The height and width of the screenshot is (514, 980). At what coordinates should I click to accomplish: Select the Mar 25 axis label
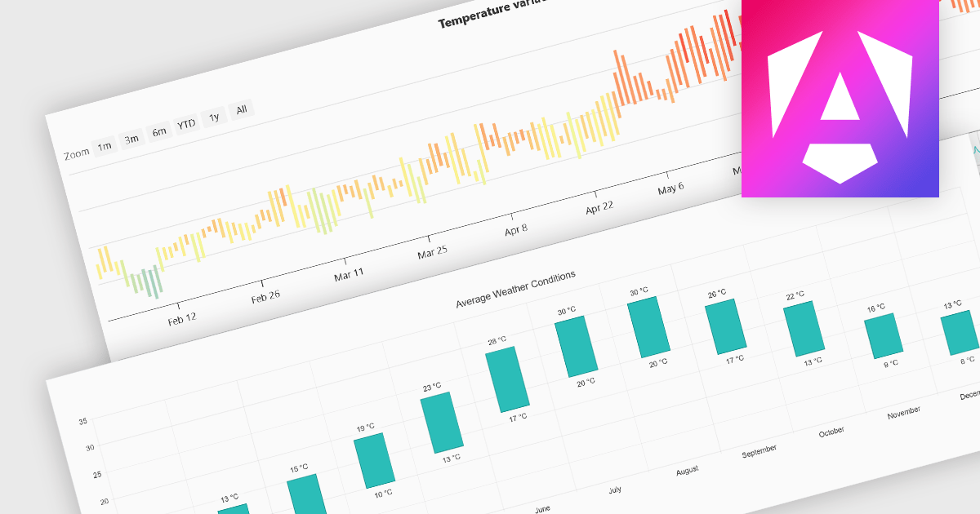click(431, 252)
